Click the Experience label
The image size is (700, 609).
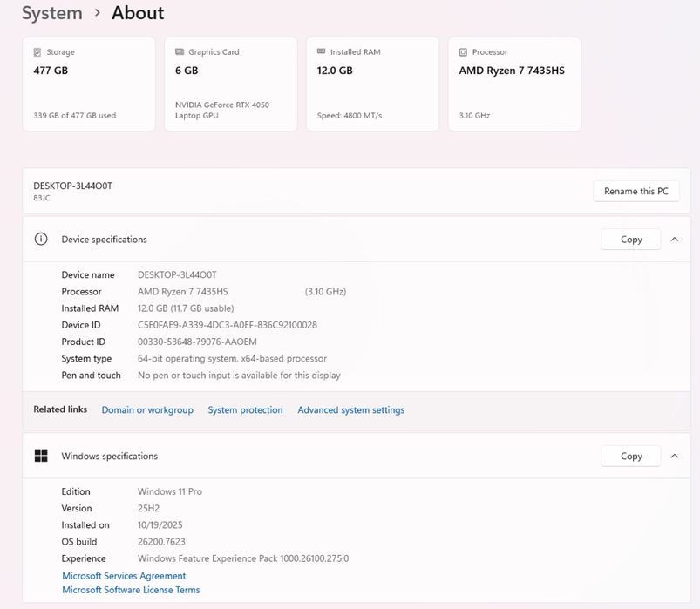tap(84, 558)
